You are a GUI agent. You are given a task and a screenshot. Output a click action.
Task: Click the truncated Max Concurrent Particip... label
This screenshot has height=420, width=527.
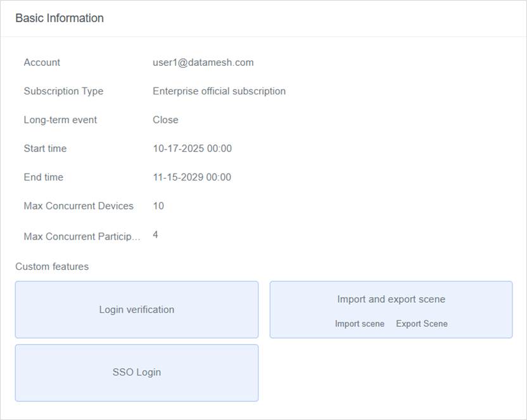82,236
